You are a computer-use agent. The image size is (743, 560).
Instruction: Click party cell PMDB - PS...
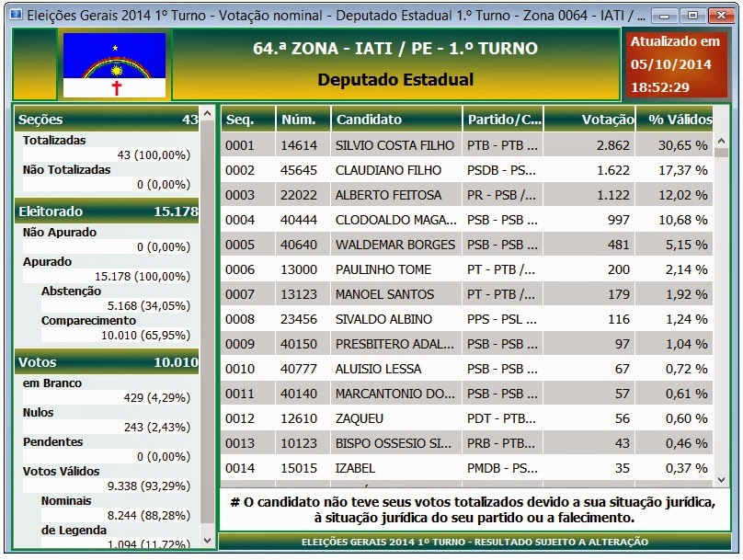502,468
